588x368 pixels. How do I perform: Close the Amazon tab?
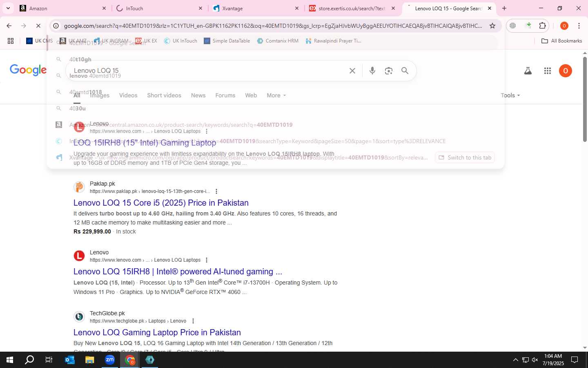coord(104,8)
